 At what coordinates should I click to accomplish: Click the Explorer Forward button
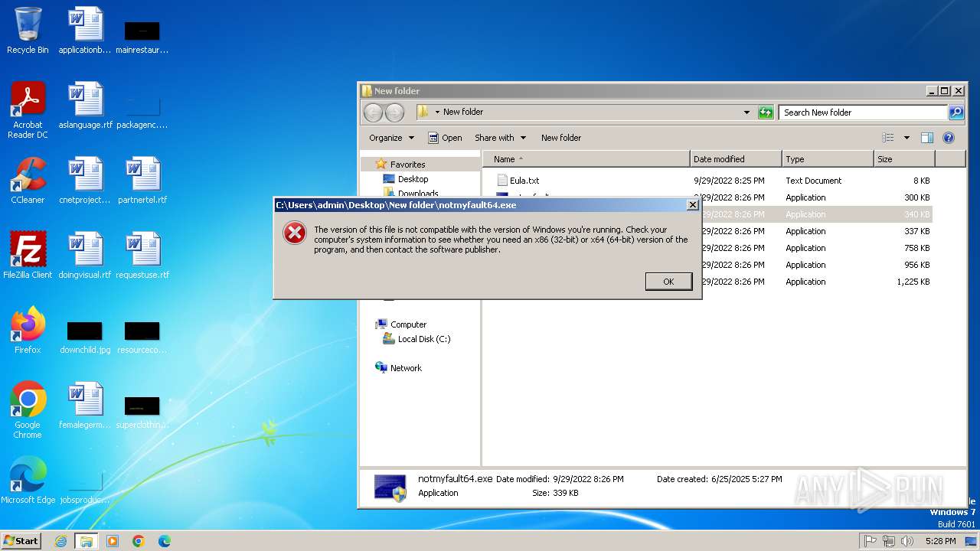point(394,112)
